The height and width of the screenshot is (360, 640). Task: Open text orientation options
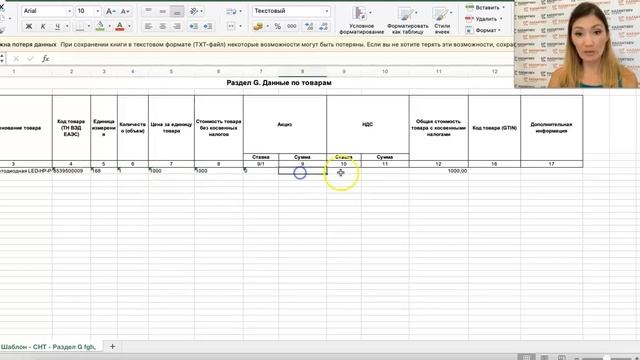point(196,11)
